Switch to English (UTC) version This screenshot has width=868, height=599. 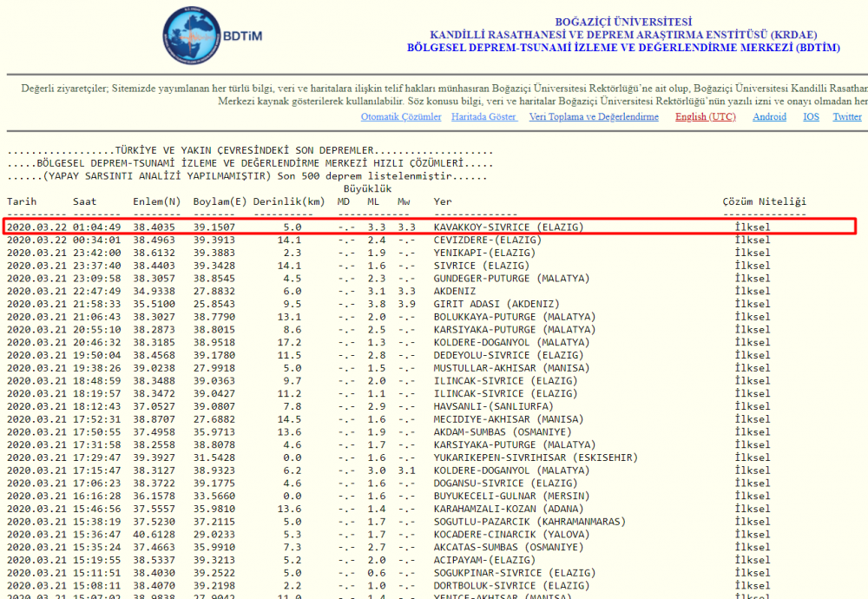click(x=705, y=117)
